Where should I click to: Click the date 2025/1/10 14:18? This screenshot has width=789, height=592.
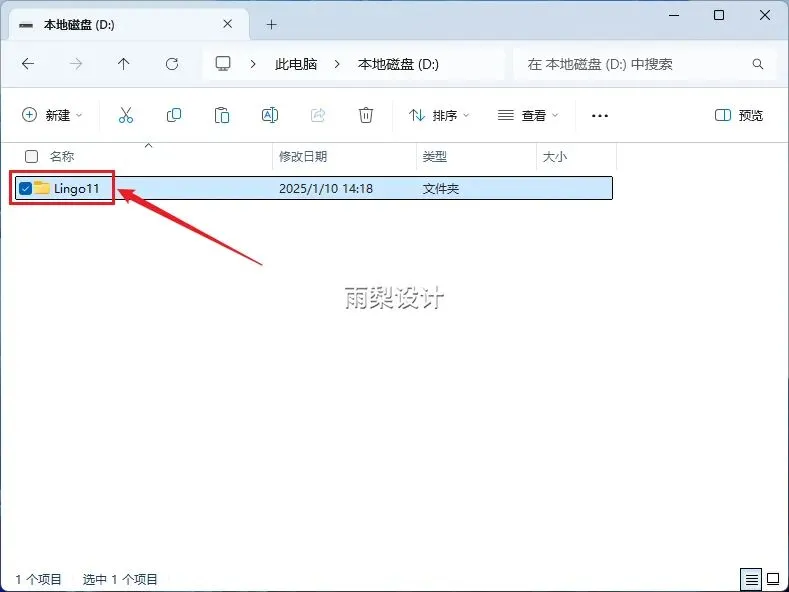326,189
